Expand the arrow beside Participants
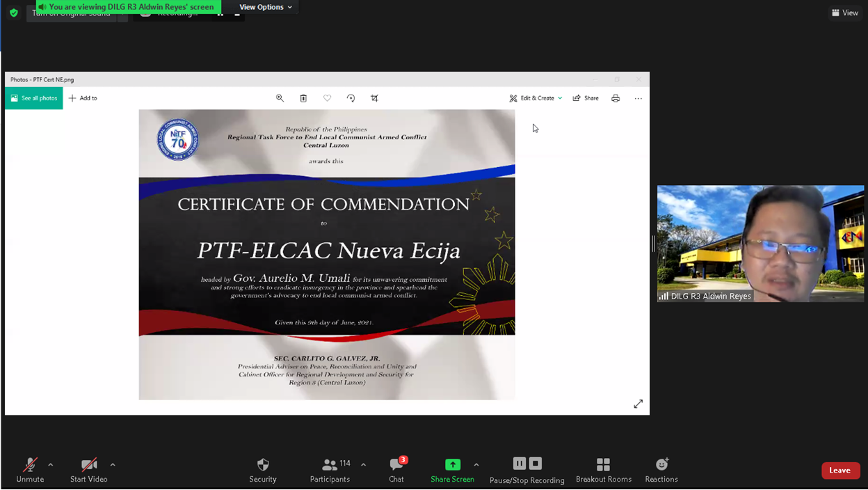Screen dimensions: 868x490 (x=363, y=464)
